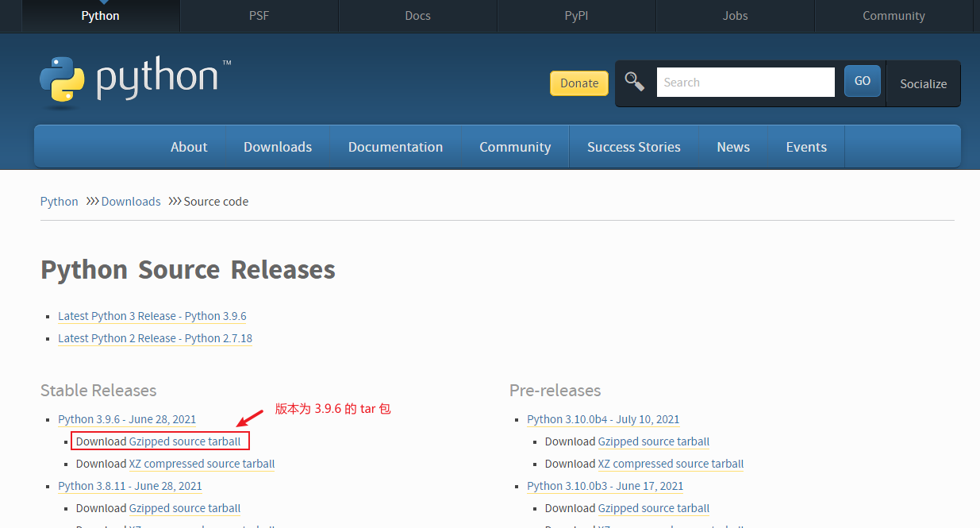Open Python 3.10.0b3 - June 17, 2021 link

tap(605, 486)
